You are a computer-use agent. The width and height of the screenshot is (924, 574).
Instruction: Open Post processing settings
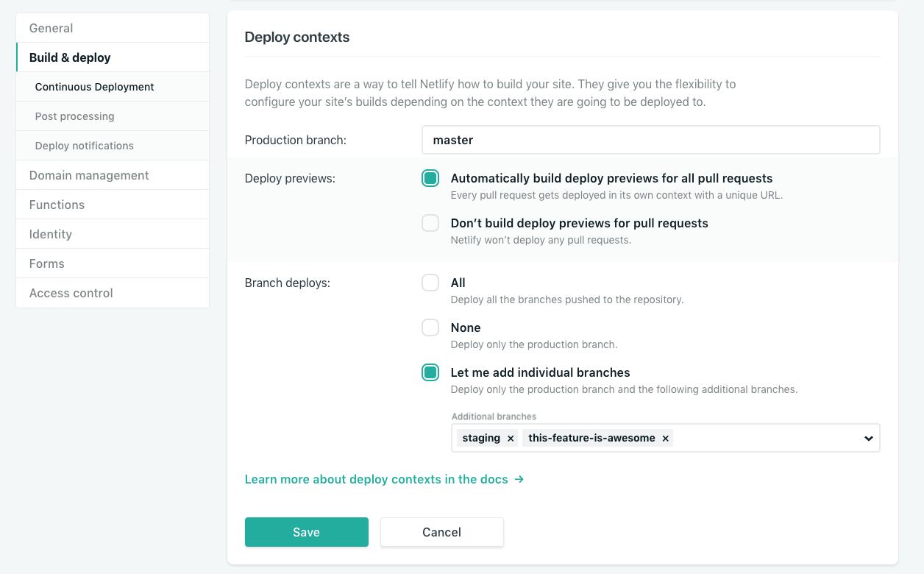coord(74,116)
